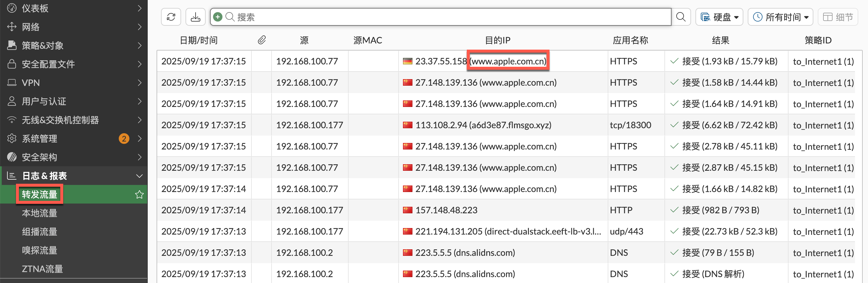The height and width of the screenshot is (283, 868).
Task: Open the 所有时间 time range dropdown
Action: [x=780, y=17]
